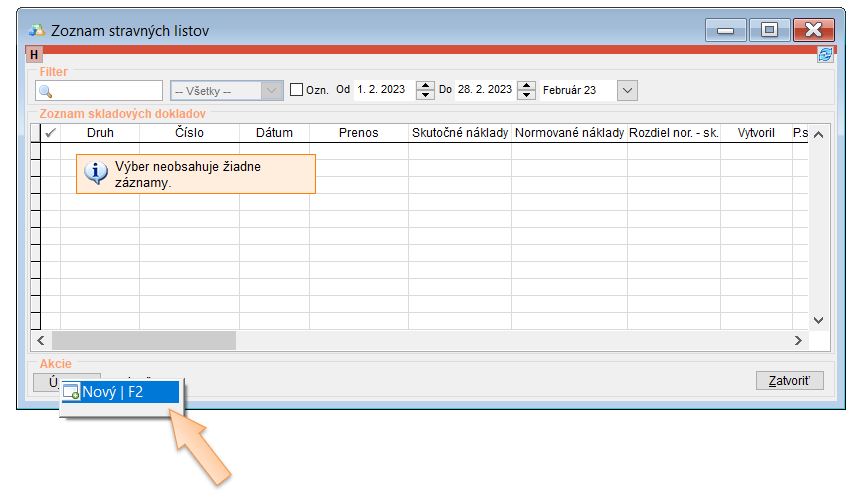This screenshot has height=498, width=855.
Task: Decrease the Do date with down arrow
Action: pos(526,95)
